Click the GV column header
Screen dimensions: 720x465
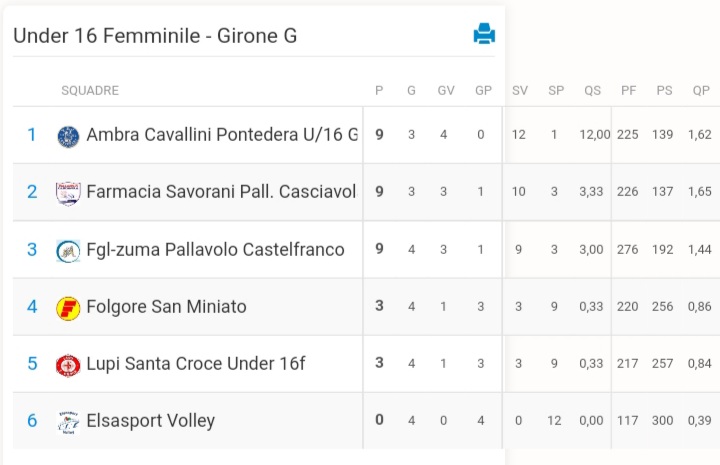(x=446, y=90)
